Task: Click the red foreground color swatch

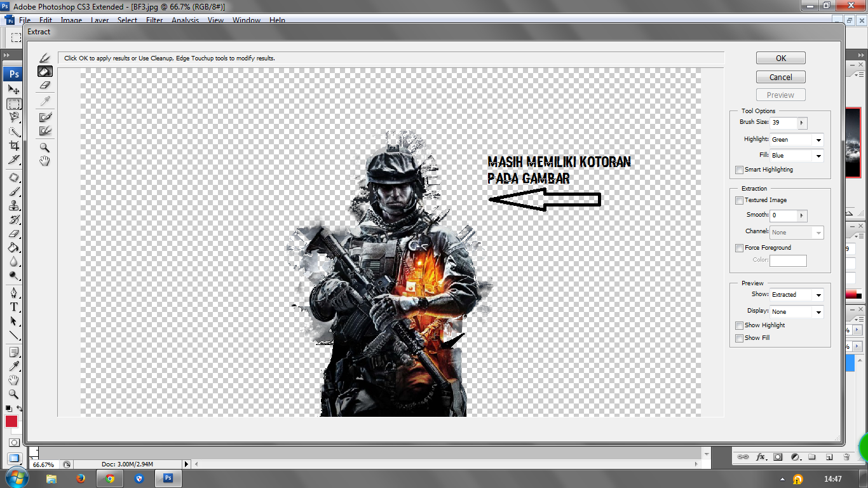Action: point(11,421)
